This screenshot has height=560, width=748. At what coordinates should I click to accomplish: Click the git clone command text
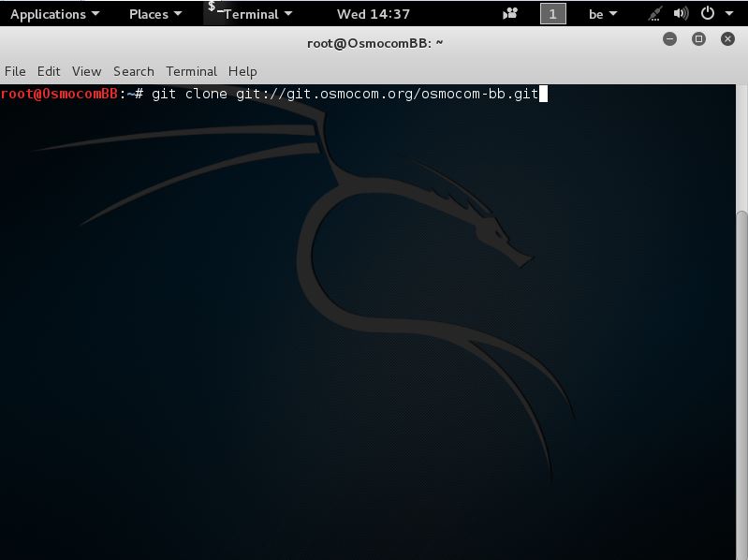click(345, 94)
